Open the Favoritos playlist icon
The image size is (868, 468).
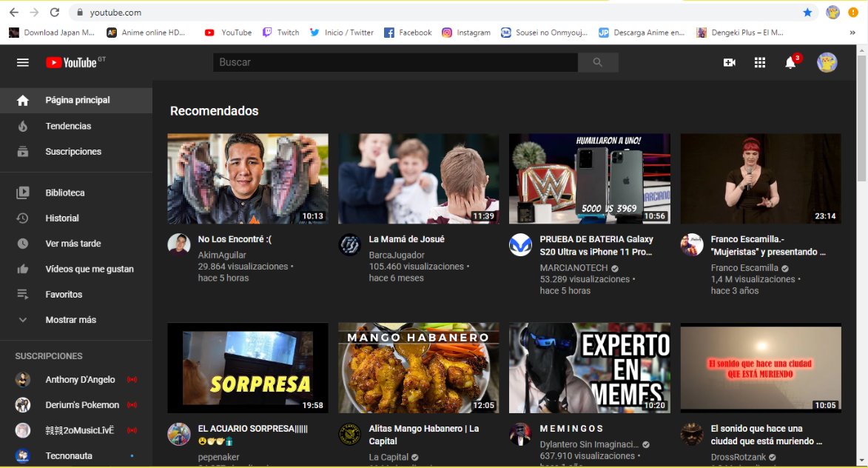[x=23, y=294]
